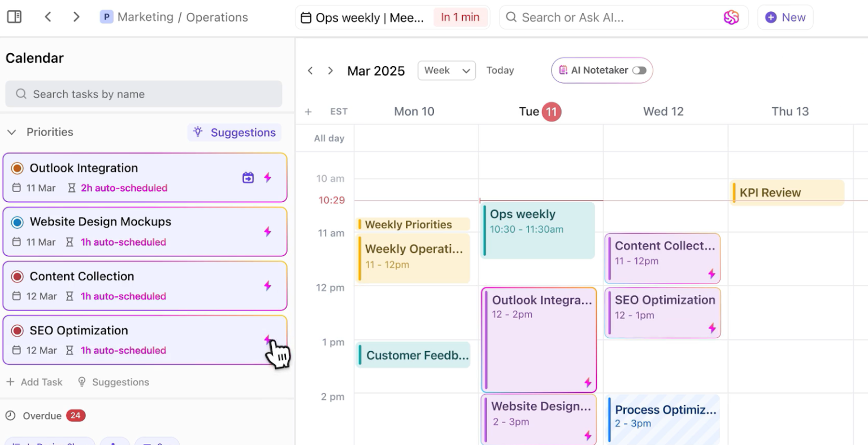This screenshot has height=445, width=868.
Task: Click the back navigation arrow at top left
Action: coord(48,17)
